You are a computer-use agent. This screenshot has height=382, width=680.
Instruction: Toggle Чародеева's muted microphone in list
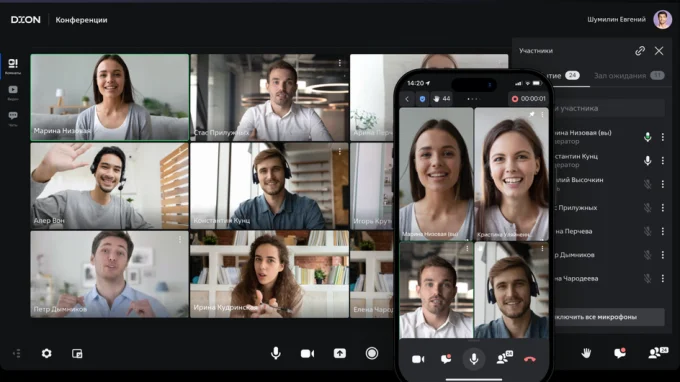click(647, 278)
